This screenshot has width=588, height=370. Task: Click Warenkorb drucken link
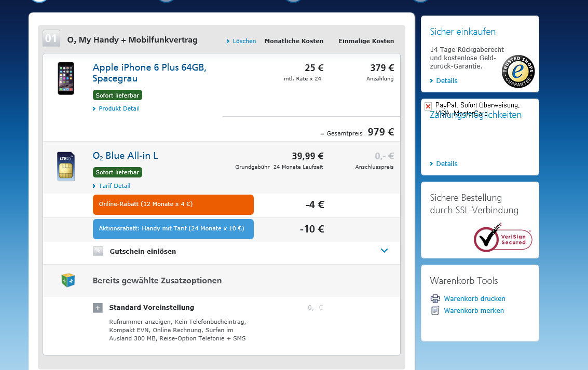474,299
